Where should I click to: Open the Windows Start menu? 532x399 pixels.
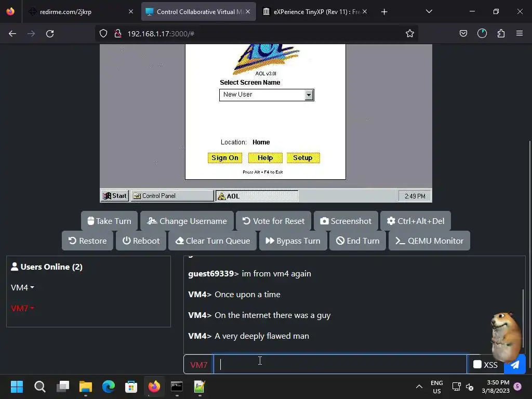pyautogui.click(x=17, y=387)
